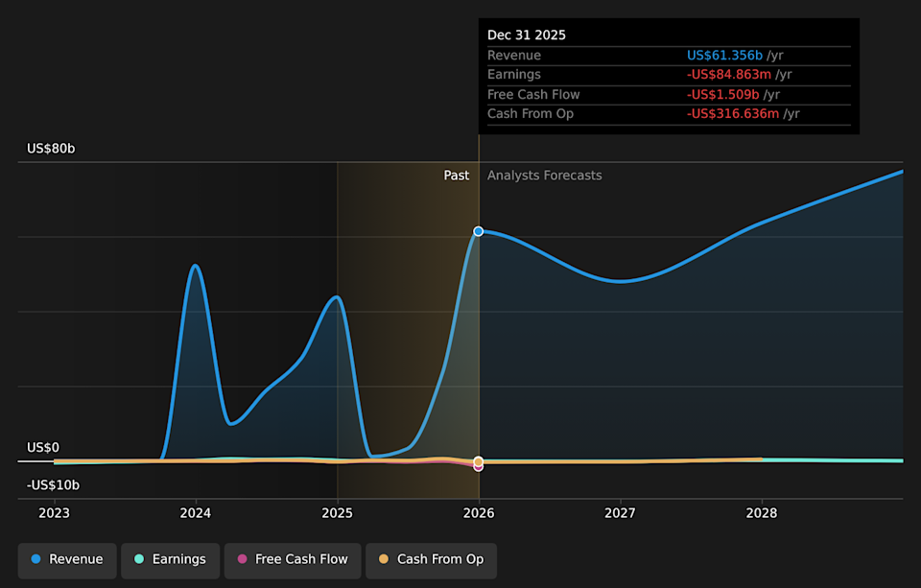The image size is (921, 588).
Task: Click the 'Dec 31 2025' tooltip header
Action: click(527, 35)
